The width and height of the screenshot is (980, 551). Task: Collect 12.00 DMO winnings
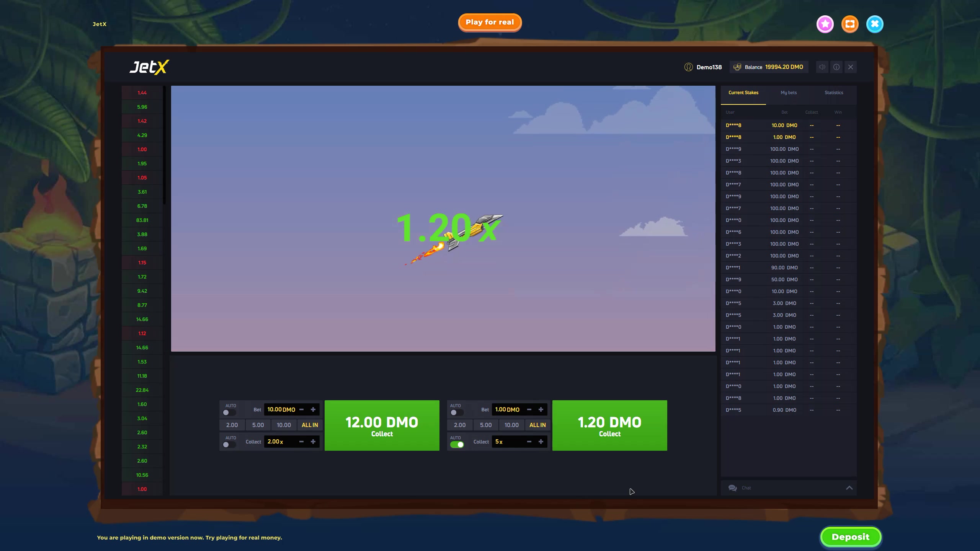coord(382,425)
